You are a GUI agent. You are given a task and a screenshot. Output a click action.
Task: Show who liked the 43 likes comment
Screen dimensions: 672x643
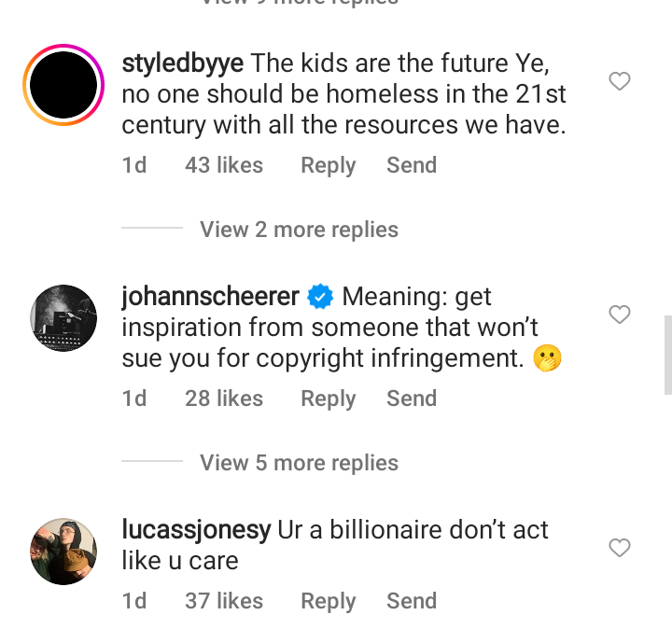[x=224, y=165]
